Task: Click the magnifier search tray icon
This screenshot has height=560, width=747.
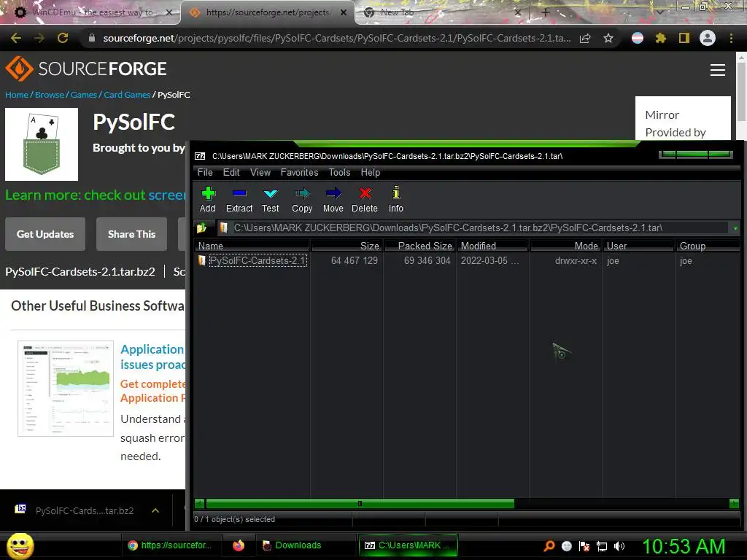Action: (x=549, y=546)
